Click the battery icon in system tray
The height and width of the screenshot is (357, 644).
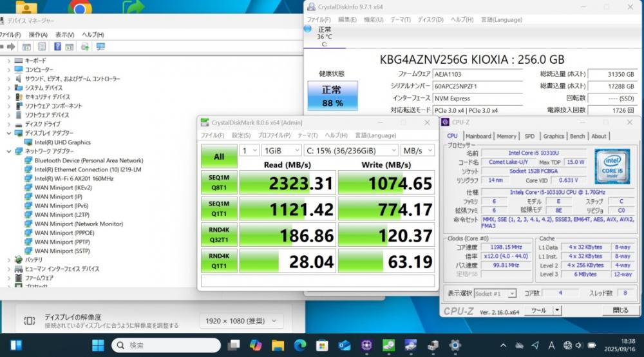592,345
